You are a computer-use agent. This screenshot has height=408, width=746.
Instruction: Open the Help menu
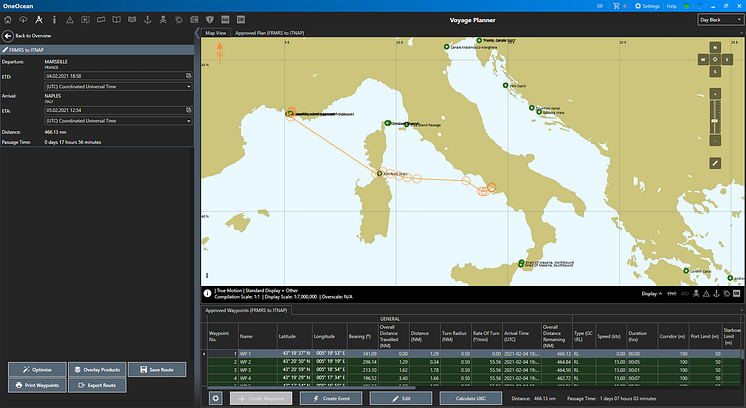point(671,6)
